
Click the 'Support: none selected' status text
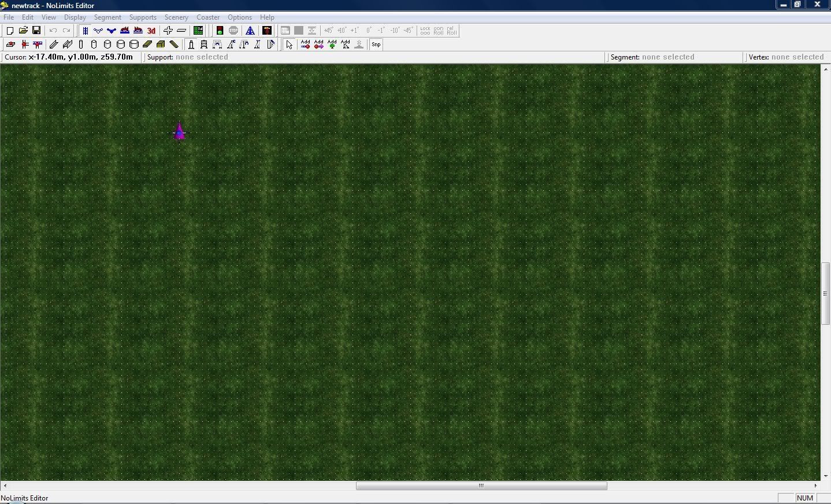pos(188,57)
